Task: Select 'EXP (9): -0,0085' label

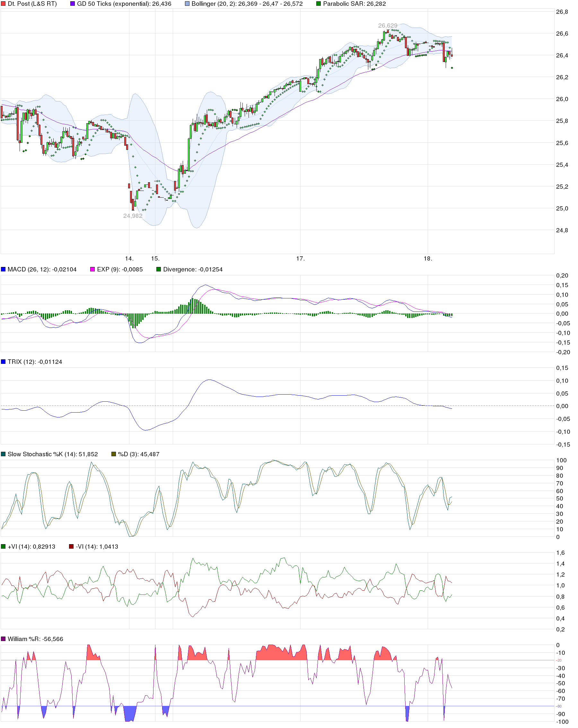Action: (x=120, y=270)
